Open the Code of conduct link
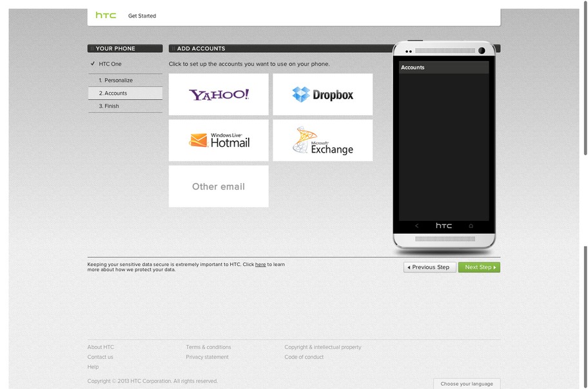This screenshot has width=588, height=389. [x=304, y=357]
